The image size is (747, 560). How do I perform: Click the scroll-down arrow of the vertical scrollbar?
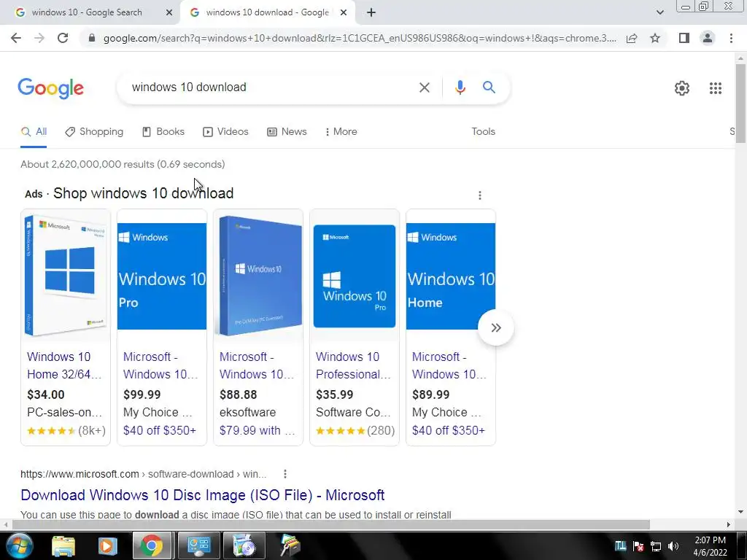(x=740, y=513)
